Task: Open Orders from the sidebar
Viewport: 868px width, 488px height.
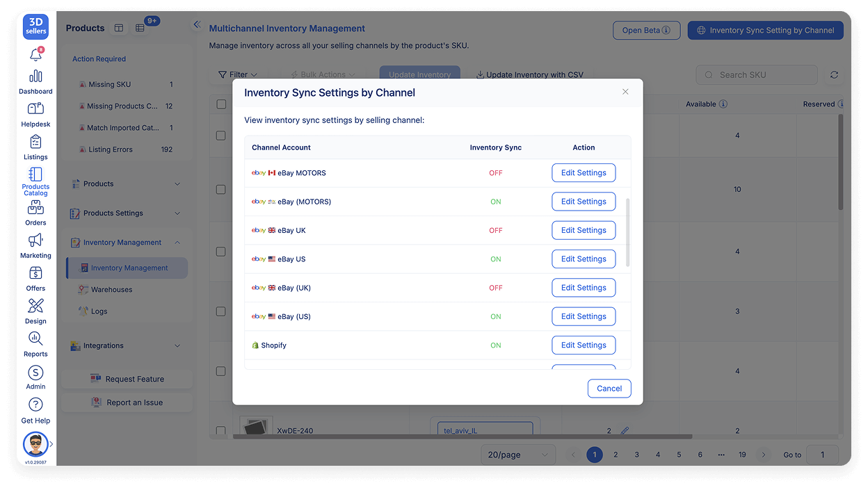Action: point(35,213)
